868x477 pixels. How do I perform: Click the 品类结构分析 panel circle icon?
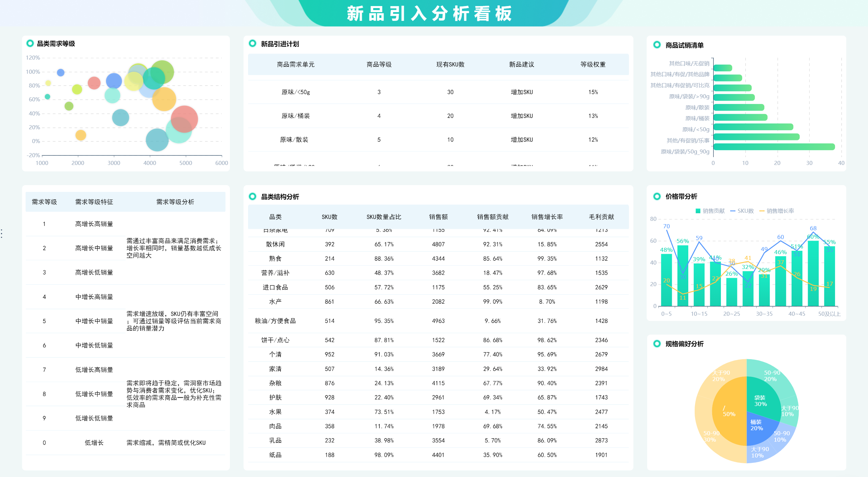(252, 197)
